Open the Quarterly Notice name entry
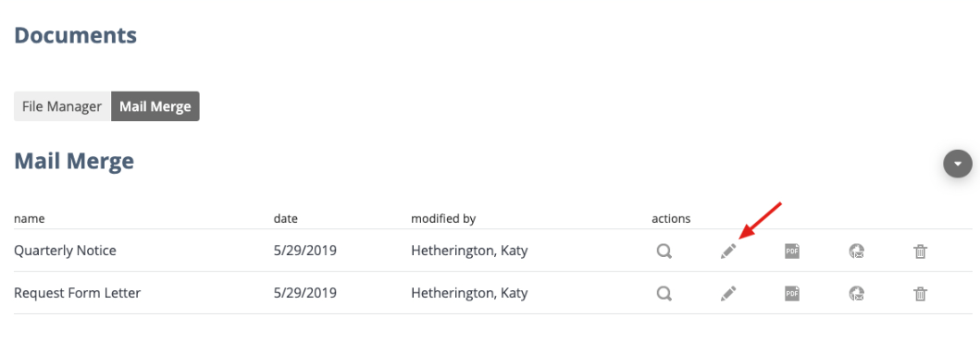The width and height of the screenshot is (980, 342). coord(65,250)
